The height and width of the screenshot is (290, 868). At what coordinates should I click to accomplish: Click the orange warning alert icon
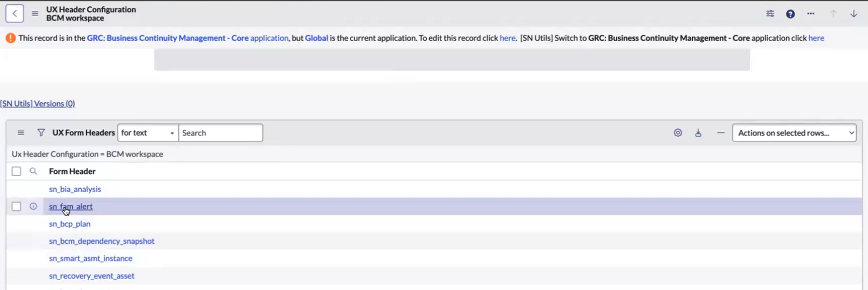10,38
